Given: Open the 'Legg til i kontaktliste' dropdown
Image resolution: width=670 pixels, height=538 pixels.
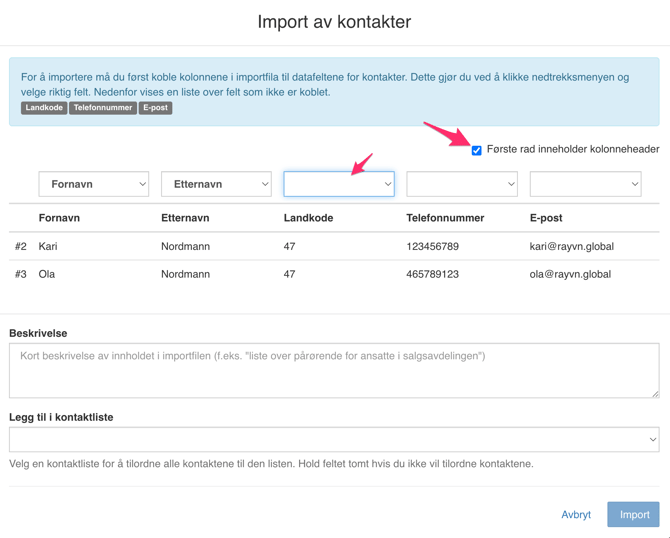Looking at the screenshot, I should coord(334,439).
